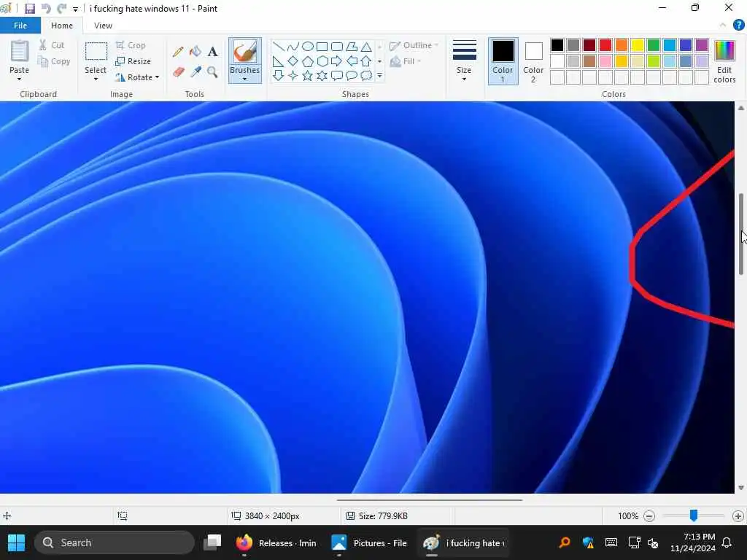This screenshot has height=560, width=747.
Task: Select the Pencil tool
Action: coord(178,52)
